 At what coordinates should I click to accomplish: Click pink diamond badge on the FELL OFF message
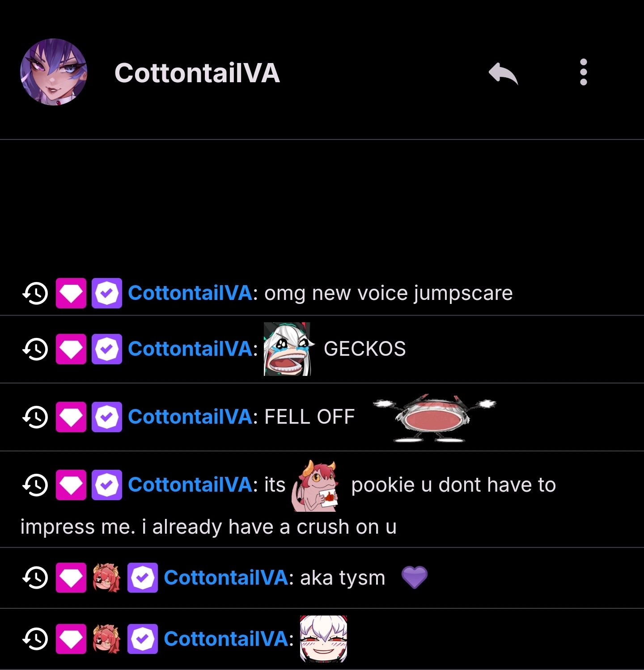(71, 417)
